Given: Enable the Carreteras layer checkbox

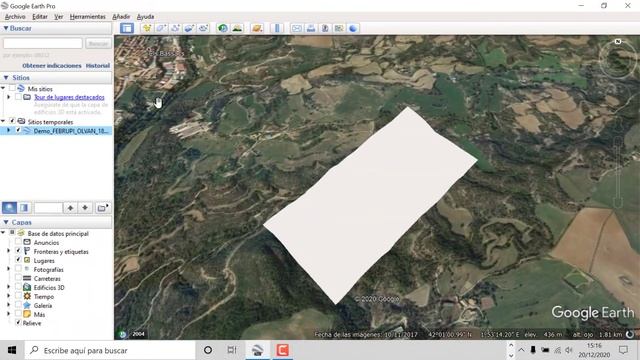Looking at the screenshot, I should coord(18,278).
